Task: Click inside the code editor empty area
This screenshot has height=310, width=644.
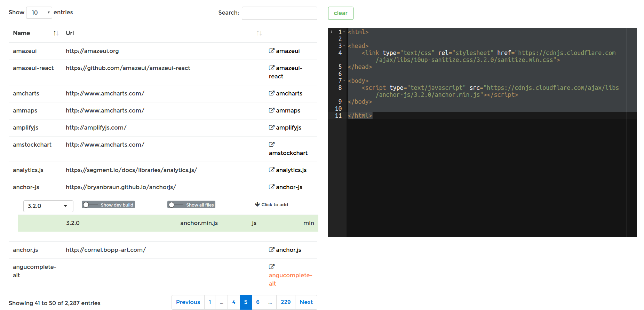Action: 487,178
